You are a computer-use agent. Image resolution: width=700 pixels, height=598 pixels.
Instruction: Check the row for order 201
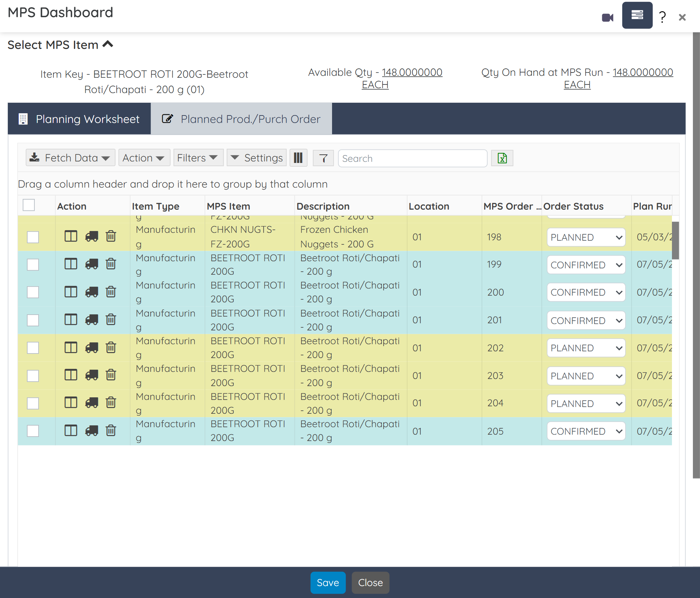point(33,320)
